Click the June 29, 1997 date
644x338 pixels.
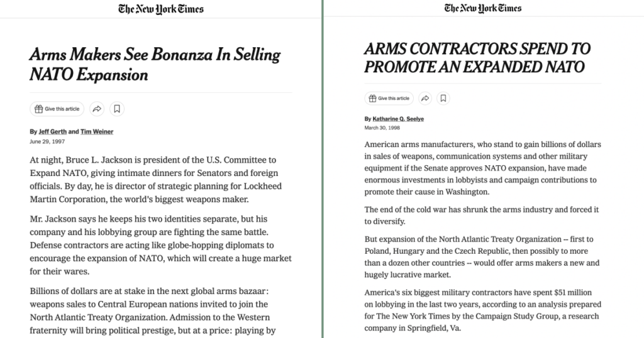coord(47,141)
